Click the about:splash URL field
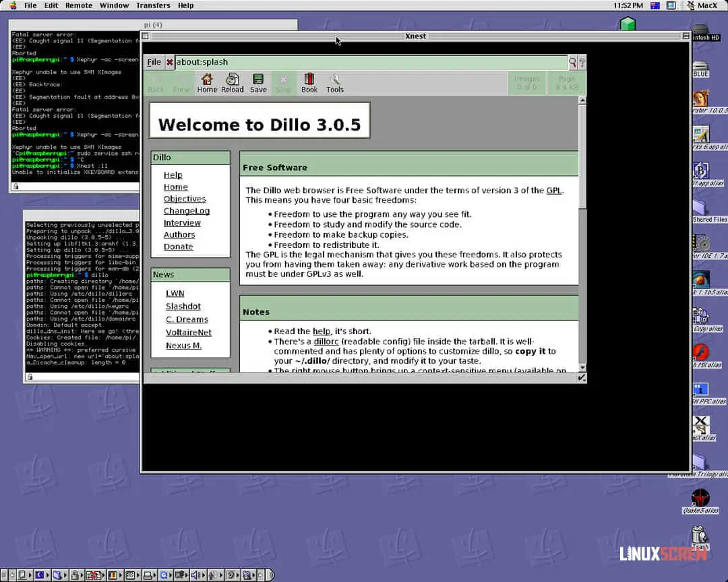Viewport: 728px width, 582px height. click(371, 62)
